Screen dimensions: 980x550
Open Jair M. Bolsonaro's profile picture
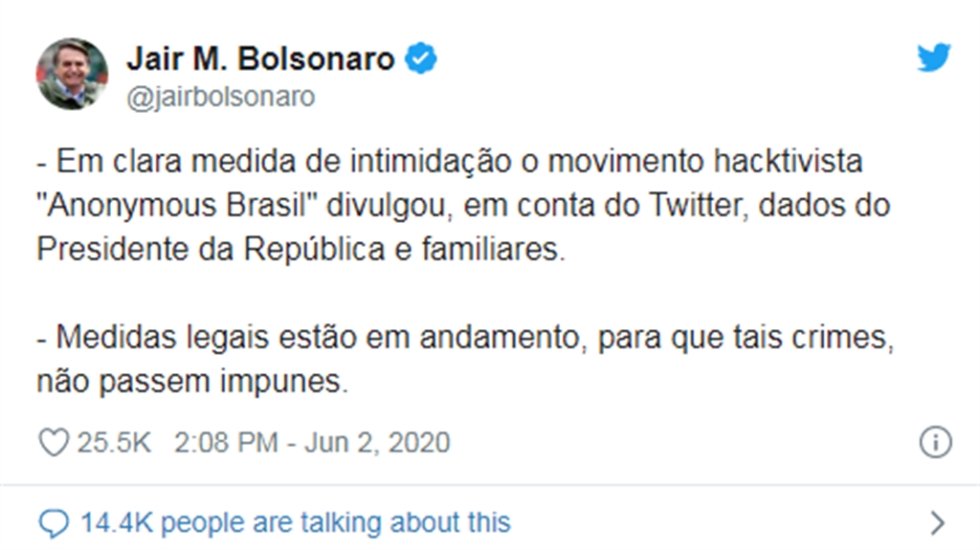[72, 74]
